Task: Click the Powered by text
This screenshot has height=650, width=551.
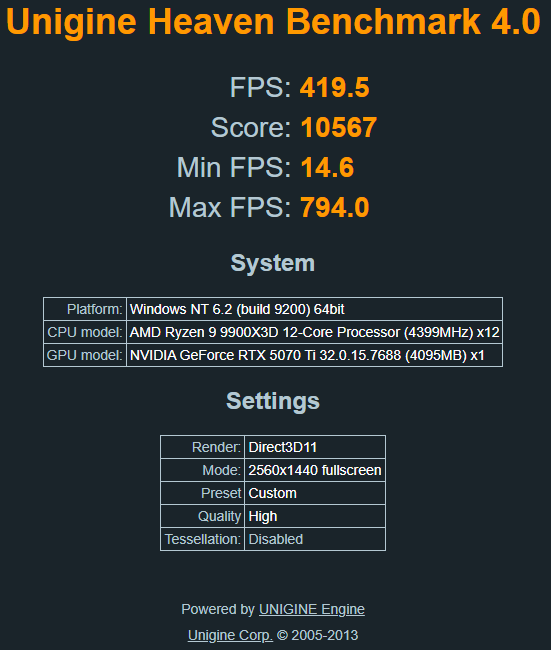Action: pos(218,609)
